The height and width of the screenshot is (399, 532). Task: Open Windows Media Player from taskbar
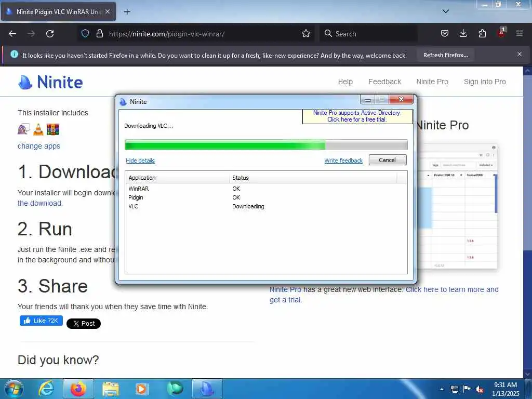pyautogui.click(x=142, y=389)
